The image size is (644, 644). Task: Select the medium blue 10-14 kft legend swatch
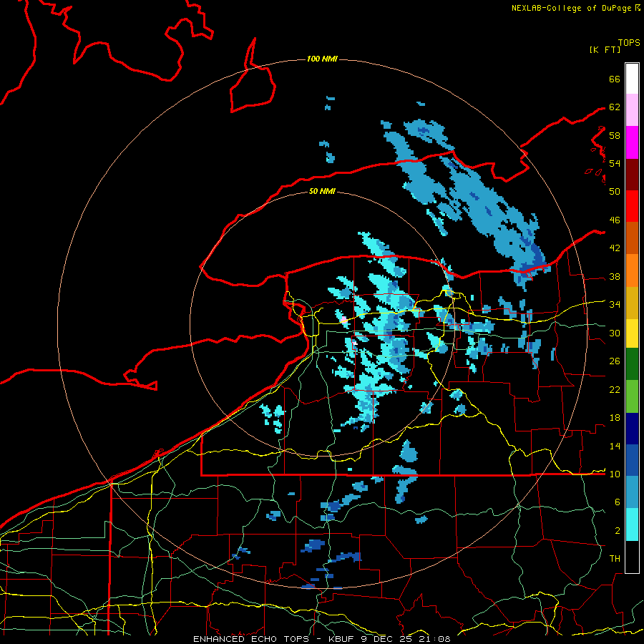pos(632,460)
